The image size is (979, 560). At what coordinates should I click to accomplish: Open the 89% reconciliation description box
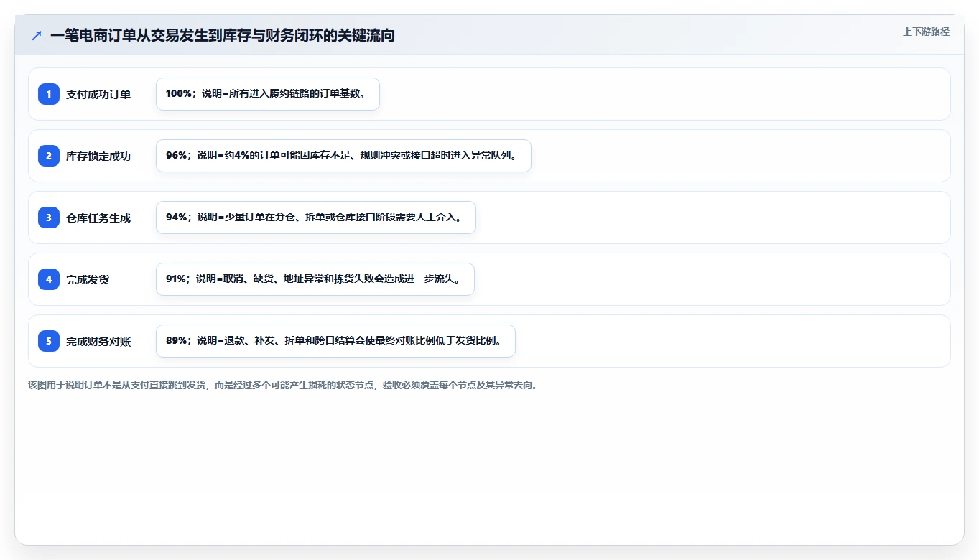[x=335, y=341]
